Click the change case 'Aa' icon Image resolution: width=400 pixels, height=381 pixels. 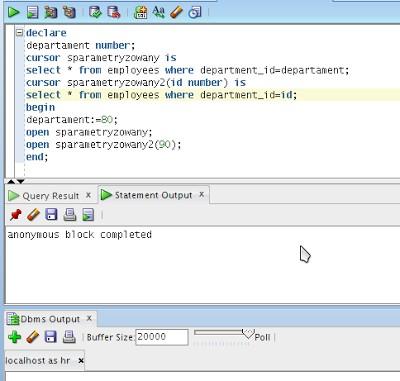[x=158, y=12]
